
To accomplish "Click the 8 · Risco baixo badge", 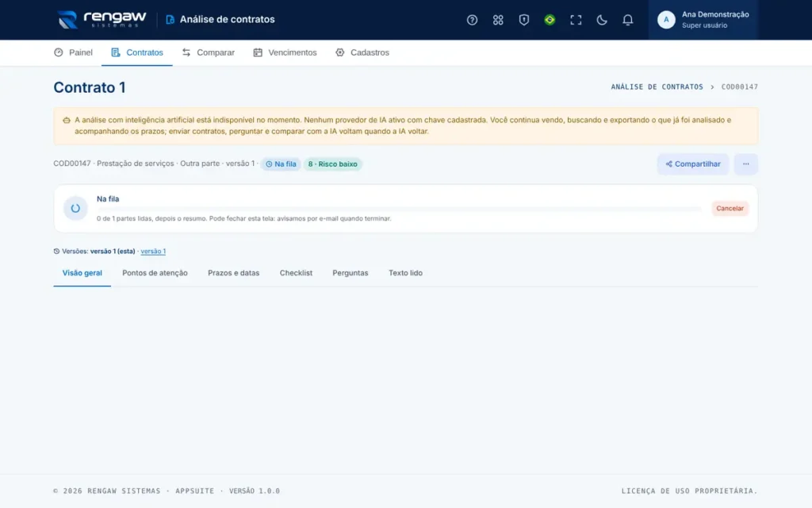I will coord(332,164).
